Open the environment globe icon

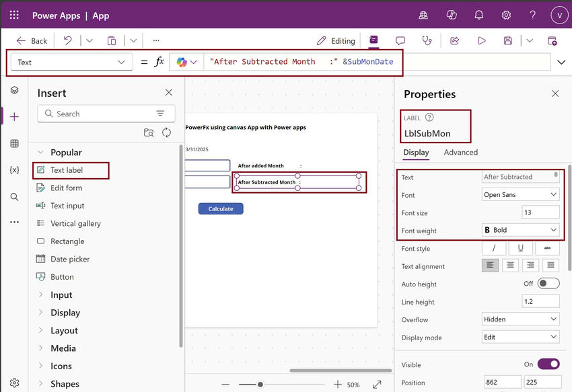[423, 15]
